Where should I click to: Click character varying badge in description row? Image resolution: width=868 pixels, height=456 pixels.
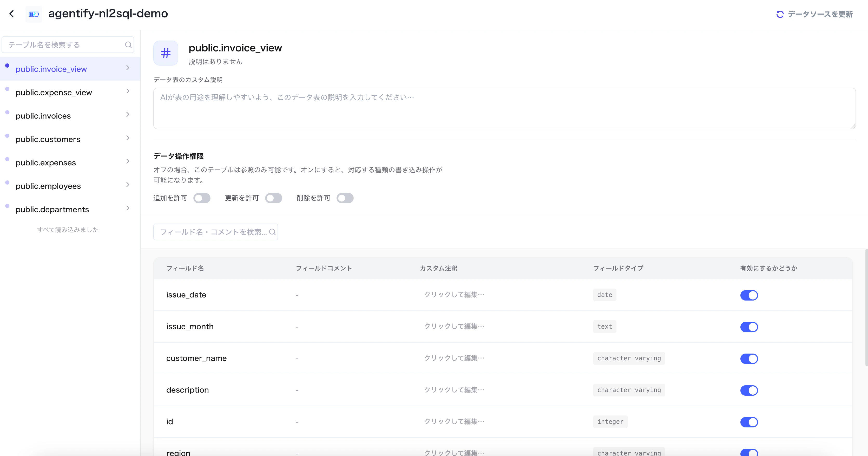click(x=629, y=390)
